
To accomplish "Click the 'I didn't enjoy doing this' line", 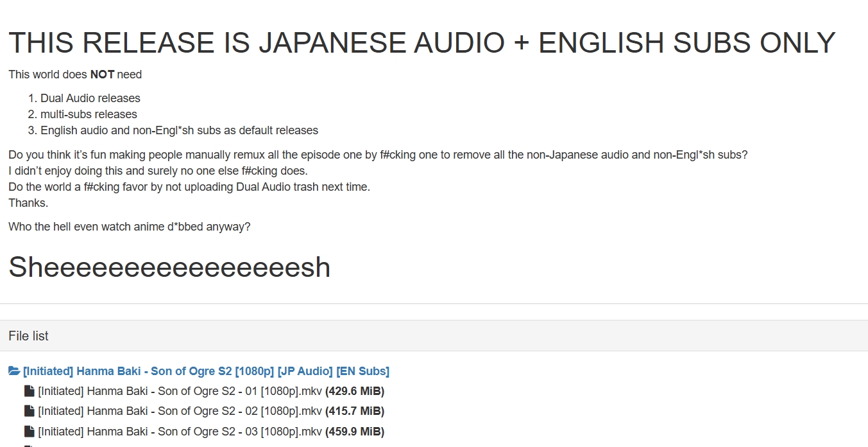I will [158, 171].
